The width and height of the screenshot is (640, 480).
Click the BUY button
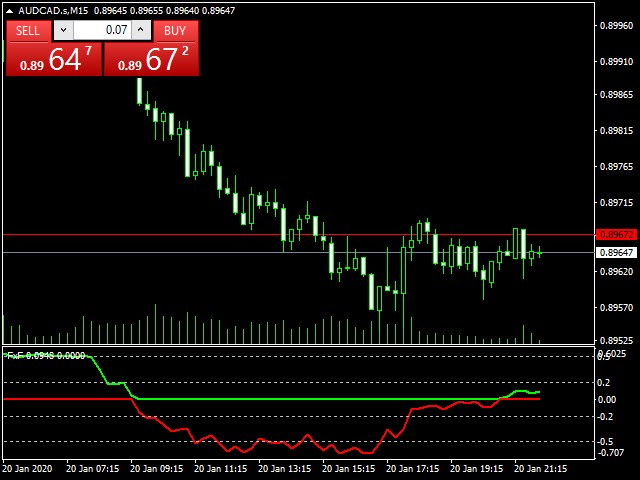tap(175, 30)
